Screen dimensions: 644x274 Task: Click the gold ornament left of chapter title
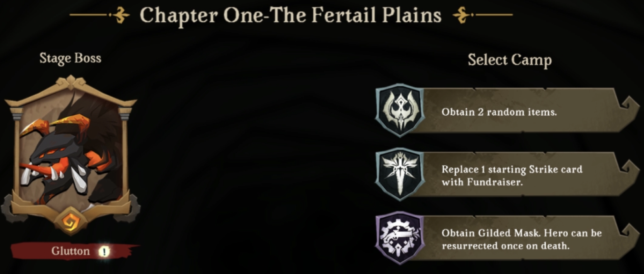121,15
